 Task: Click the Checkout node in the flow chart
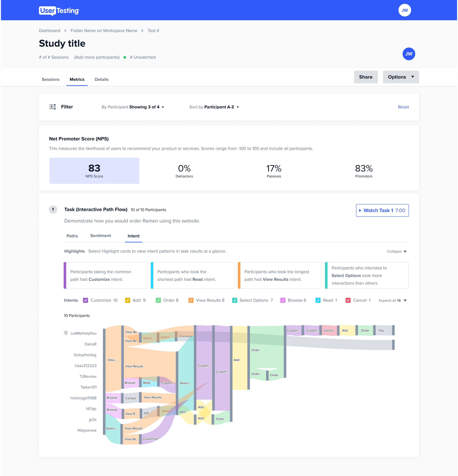point(185,336)
